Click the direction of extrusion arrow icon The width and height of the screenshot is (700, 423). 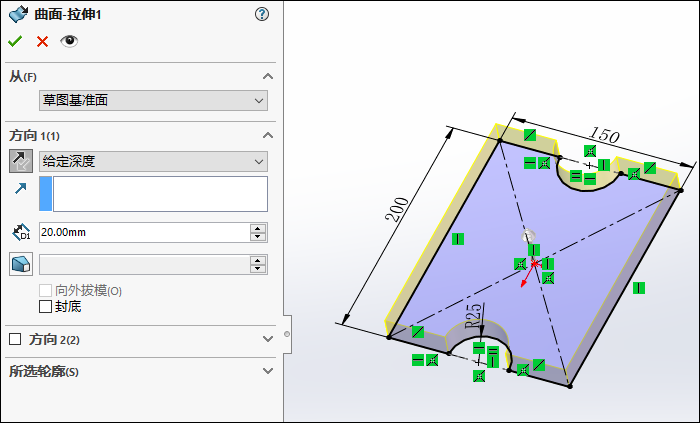coord(21,189)
